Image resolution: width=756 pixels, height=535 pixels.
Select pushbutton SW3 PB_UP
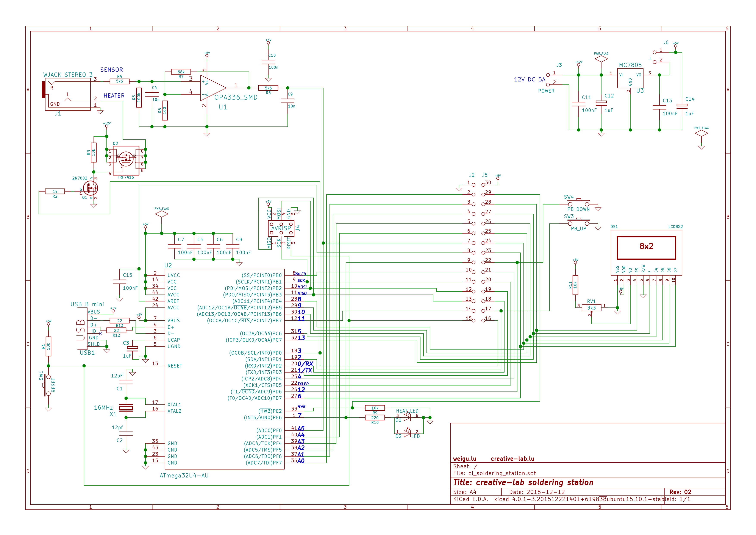(578, 222)
